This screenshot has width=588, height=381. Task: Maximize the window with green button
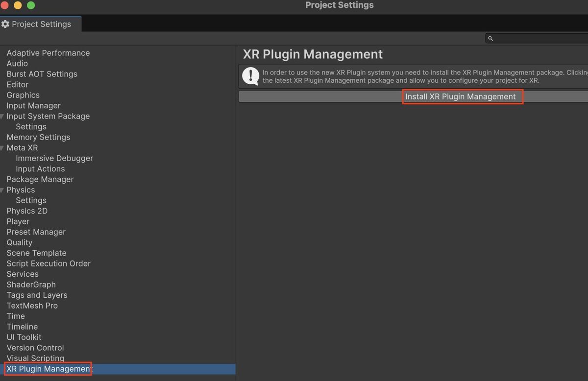point(31,5)
